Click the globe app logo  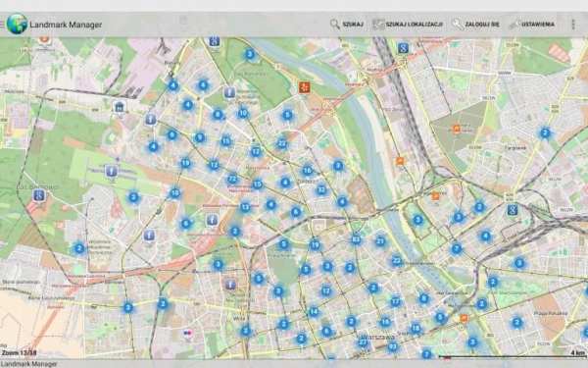(17, 24)
